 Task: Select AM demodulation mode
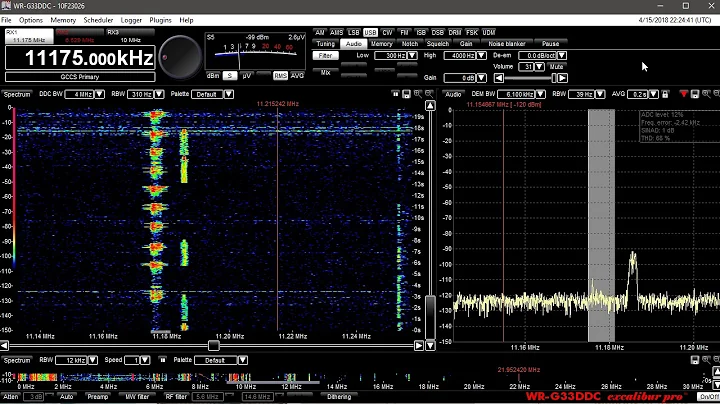pos(320,33)
